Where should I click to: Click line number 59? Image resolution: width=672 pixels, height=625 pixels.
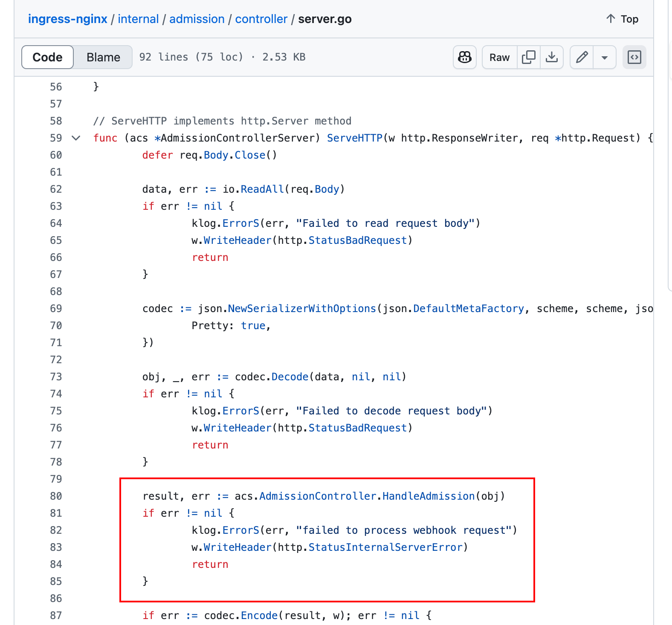[x=56, y=138]
